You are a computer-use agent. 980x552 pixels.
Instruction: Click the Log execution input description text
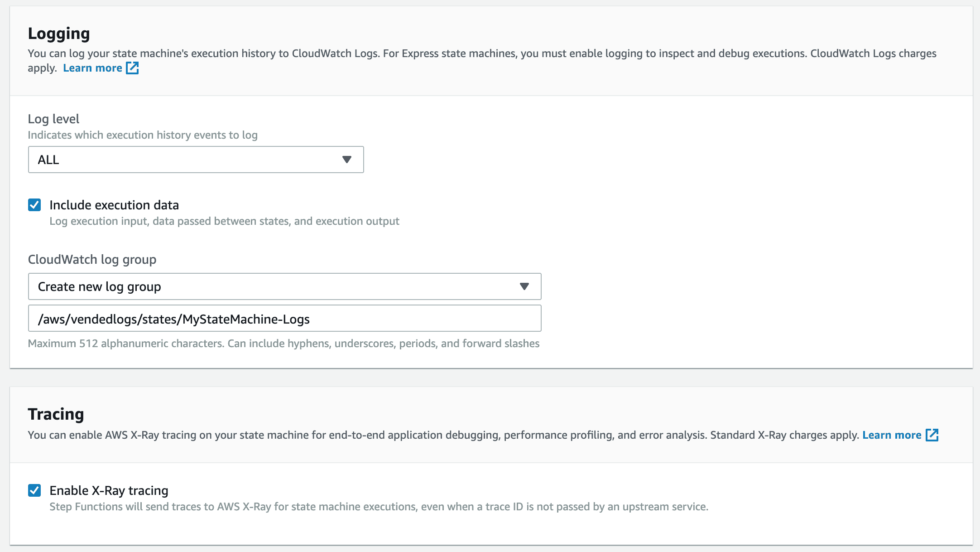224,221
